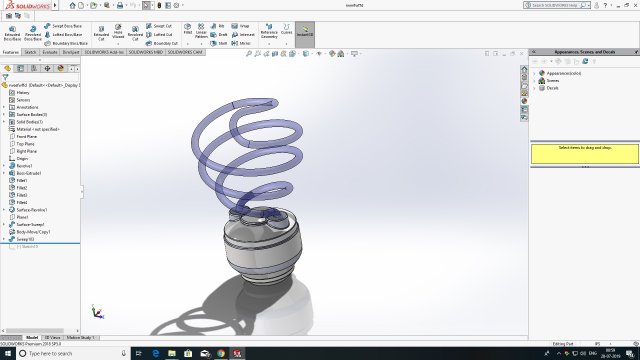The height and width of the screenshot is (360, 640).
Task: Select the Intersect tool
Action: click(243, 35)
